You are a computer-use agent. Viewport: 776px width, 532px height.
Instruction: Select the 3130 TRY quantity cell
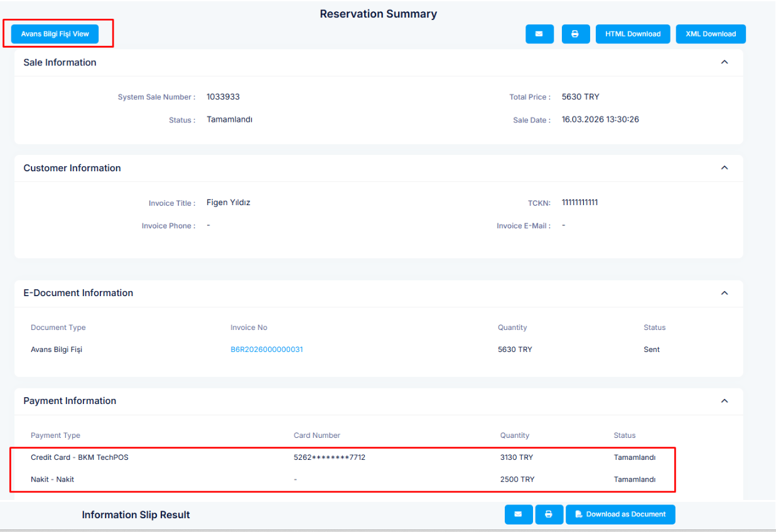point(517,457)
